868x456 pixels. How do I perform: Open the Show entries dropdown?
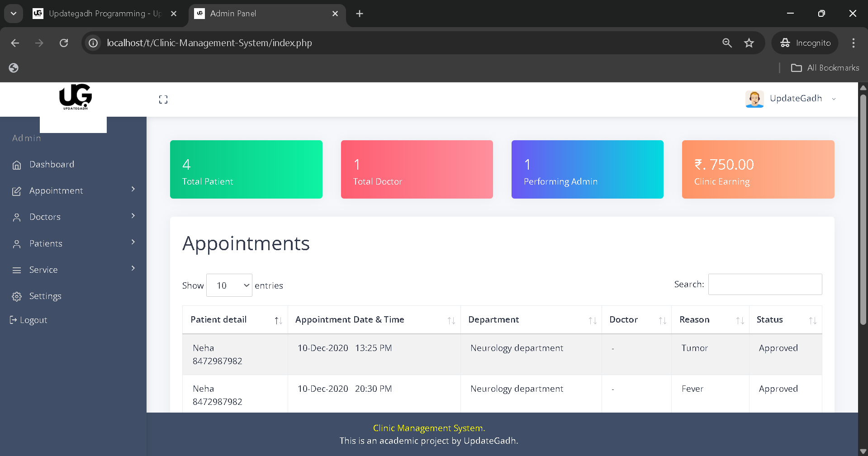click(x=229, y=285)
